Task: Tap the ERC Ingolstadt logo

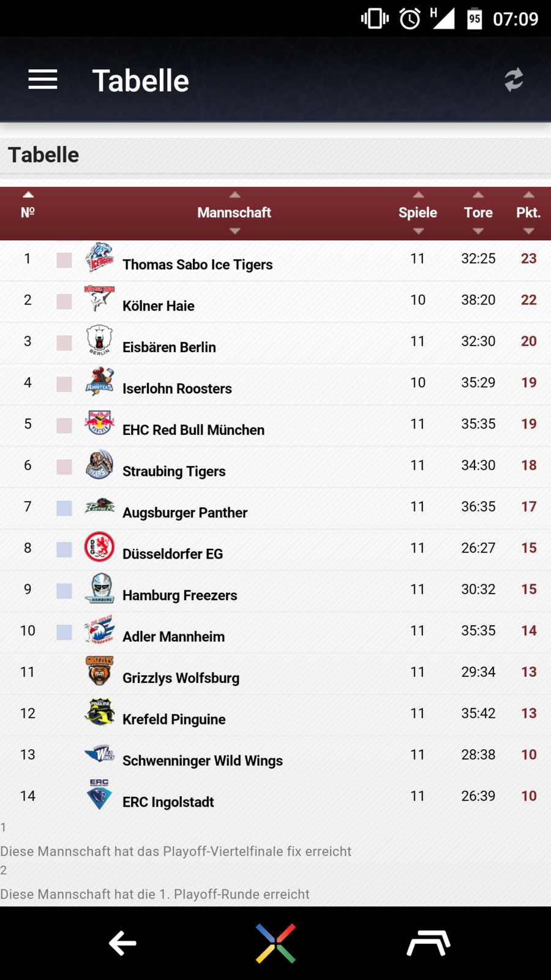Action: [99, 795]
